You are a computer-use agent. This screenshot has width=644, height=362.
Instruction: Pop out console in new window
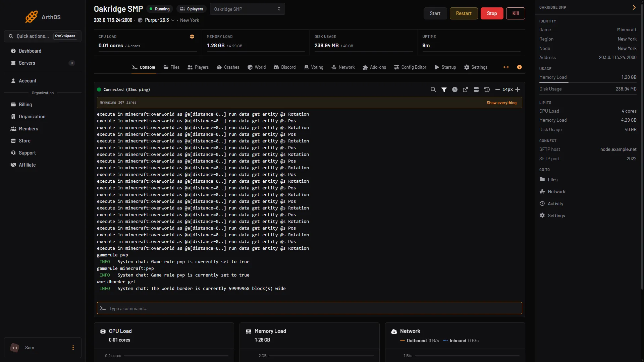coord(466,89)
